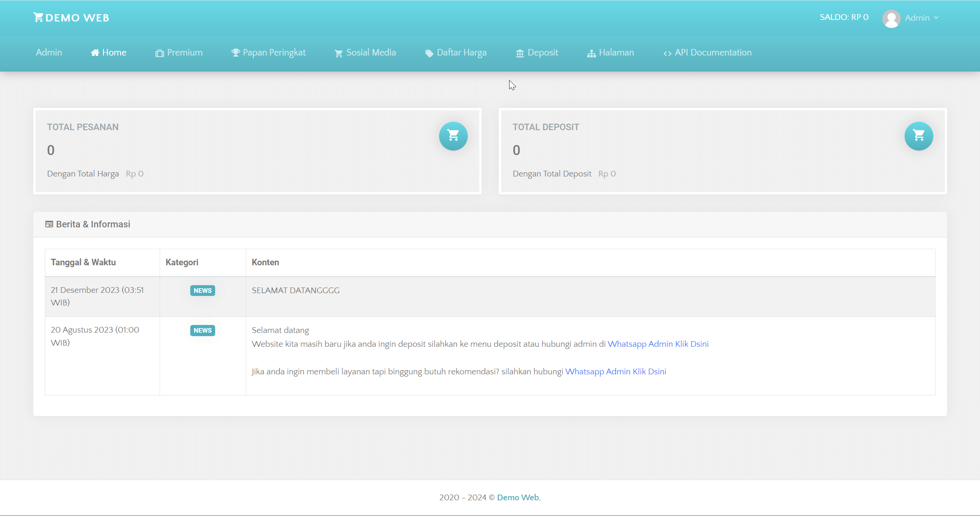
Task: Click the briefcase icon next to Premium
Action: [160, 53]
